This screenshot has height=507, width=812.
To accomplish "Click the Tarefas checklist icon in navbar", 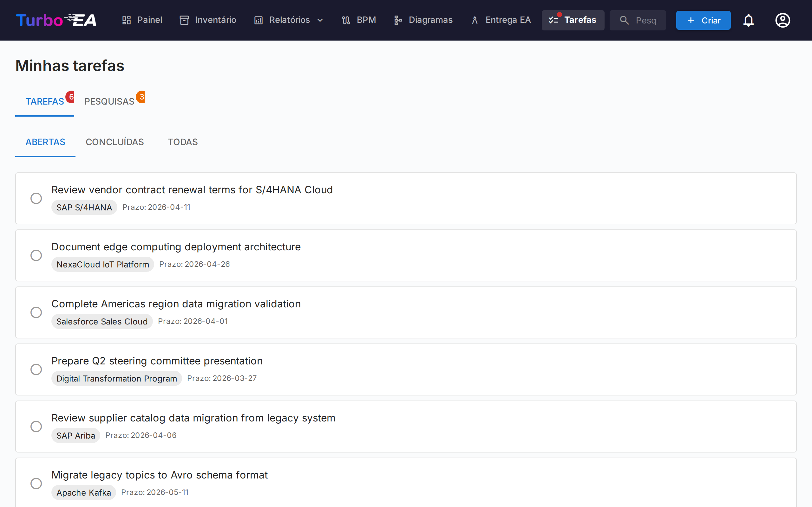I will pos(553,20).
